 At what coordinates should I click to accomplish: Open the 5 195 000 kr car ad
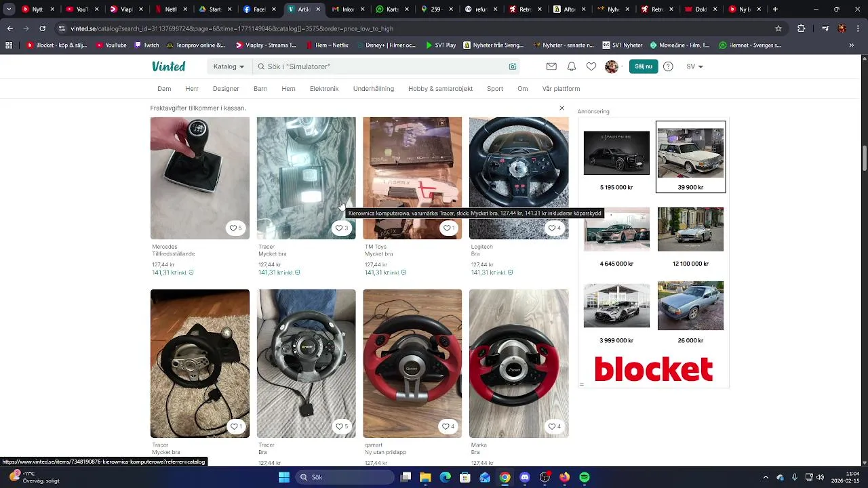point(616,153)
